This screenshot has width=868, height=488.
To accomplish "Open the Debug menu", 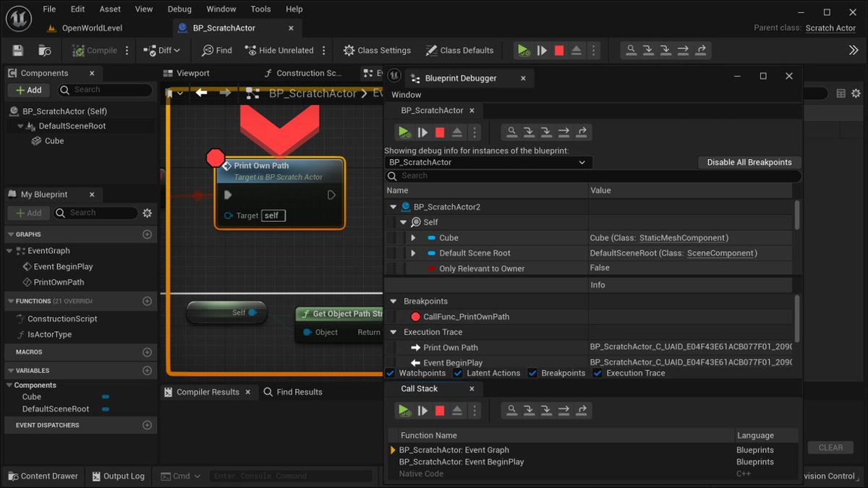I will point(179,9).
